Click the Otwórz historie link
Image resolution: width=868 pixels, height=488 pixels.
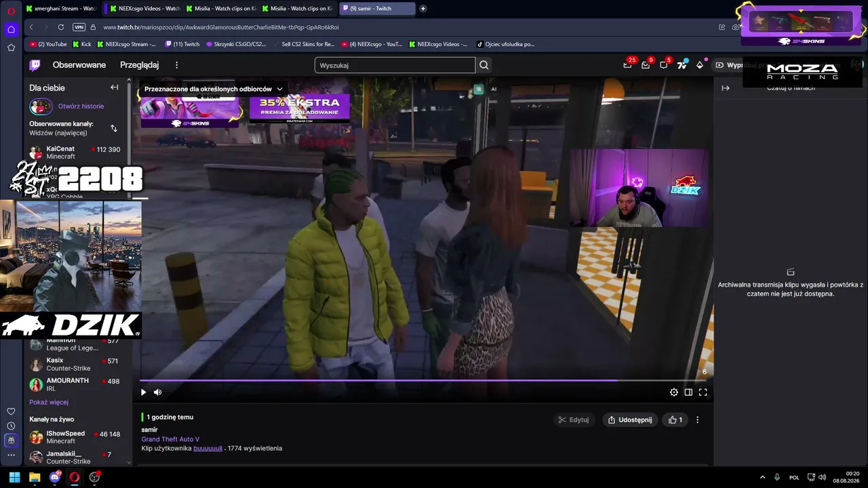tap(81, 106)
